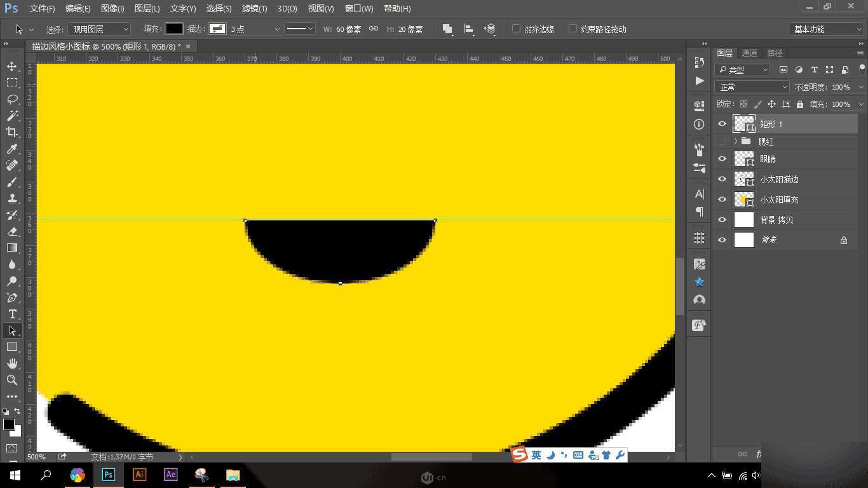Open the Character panel icon
Viewport: 868px width, 488px height.
click(x=698, y=193)
